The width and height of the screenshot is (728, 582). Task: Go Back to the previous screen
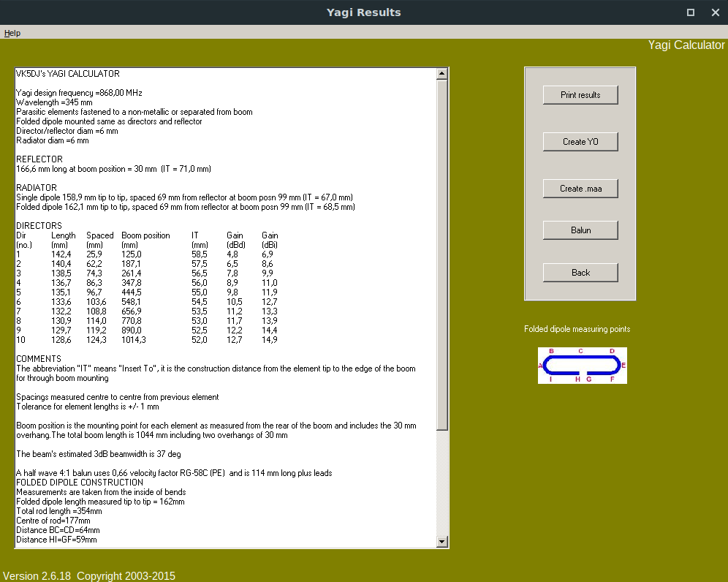click(x=580, y=273)
